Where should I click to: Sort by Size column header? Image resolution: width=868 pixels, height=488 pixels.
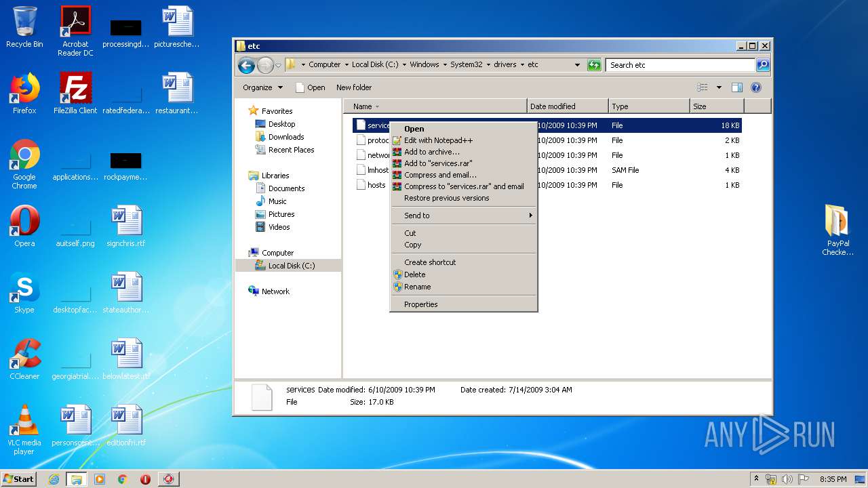[x=717, y=106]
